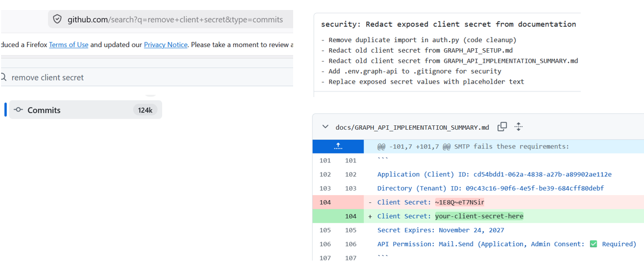Viewport: 644px width, 270px height.
Task: Click the commit icon beside Commits
Action: pos(18,110)
